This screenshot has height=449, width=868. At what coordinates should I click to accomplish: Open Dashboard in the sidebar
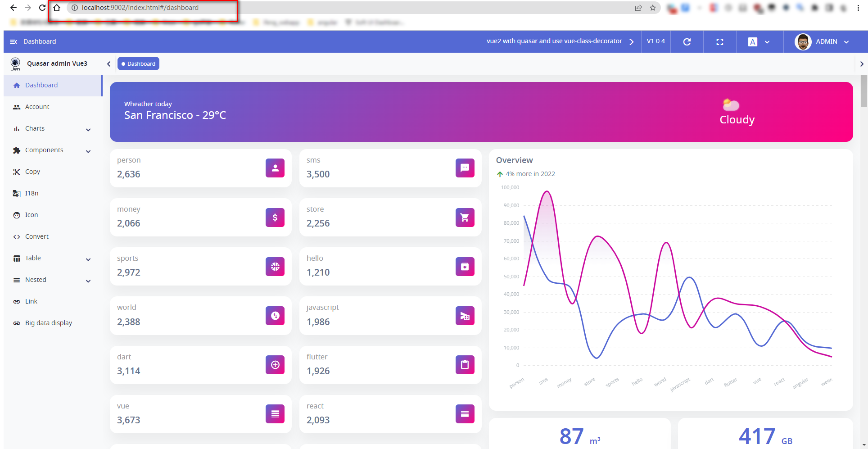coord(53,85)
